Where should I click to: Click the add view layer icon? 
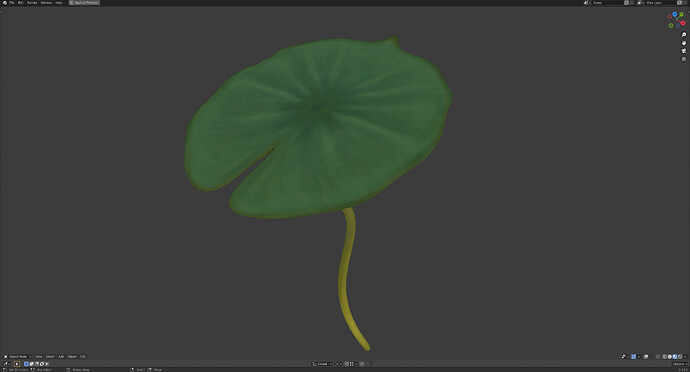click(679, 3)
